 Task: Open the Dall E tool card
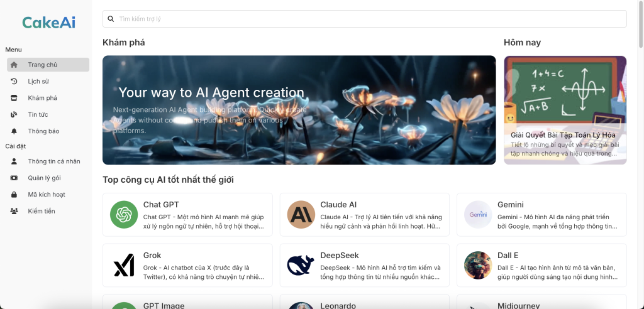tap(541, 265)
